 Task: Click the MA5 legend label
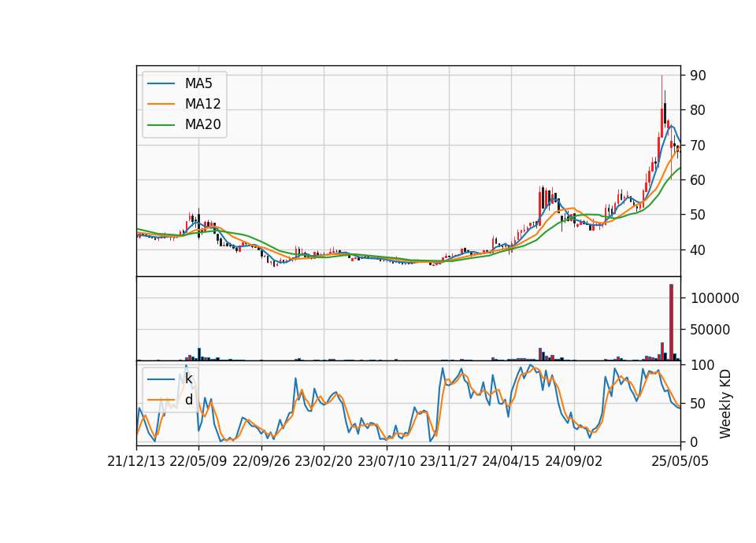click(198, 83)
